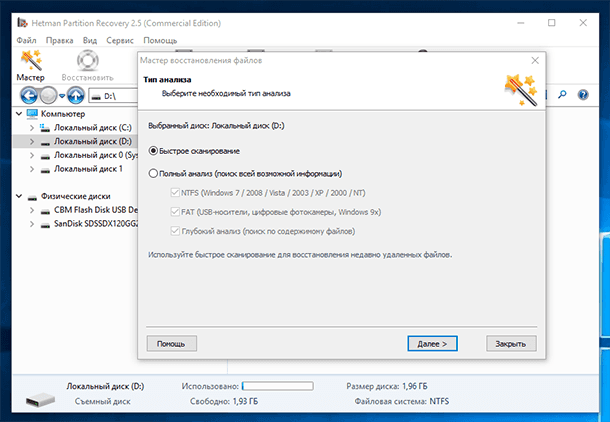Minimize the Hetman Partition Recovery window
Screen dimensions: 610x422
521,23
